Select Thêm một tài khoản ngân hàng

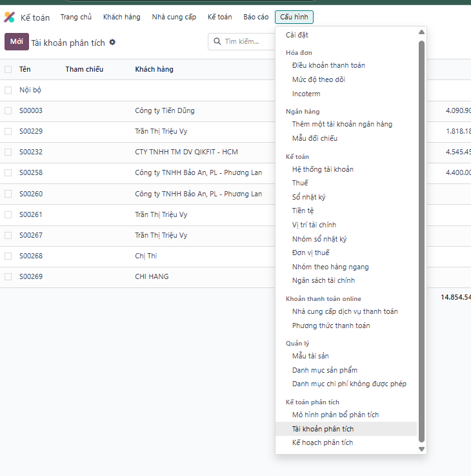[x=342, y=124]
